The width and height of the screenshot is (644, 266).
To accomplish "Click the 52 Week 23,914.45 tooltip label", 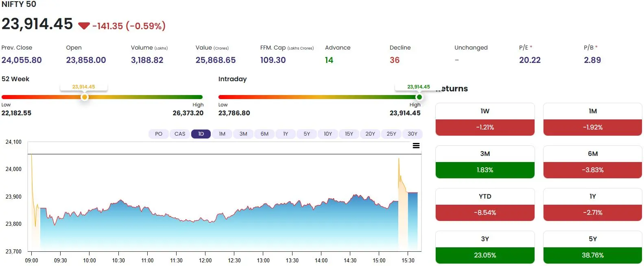I will [83, 87].
